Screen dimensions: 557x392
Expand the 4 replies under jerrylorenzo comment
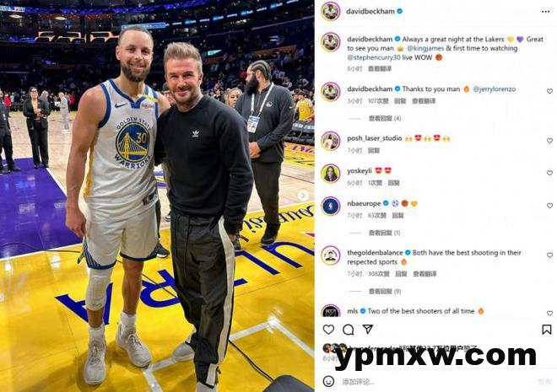click(385, 119)
